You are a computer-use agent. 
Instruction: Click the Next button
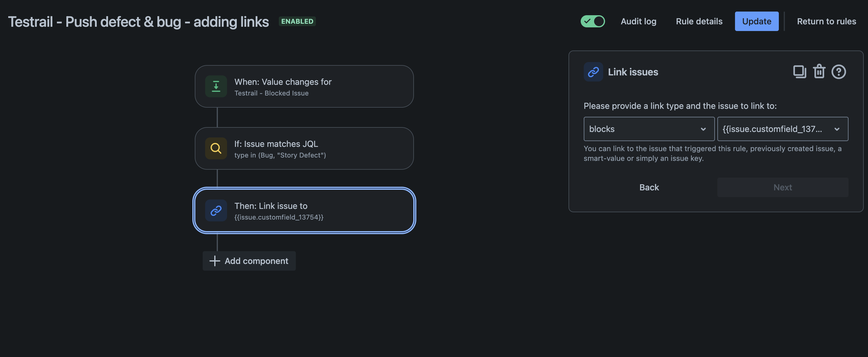point(782,187)
